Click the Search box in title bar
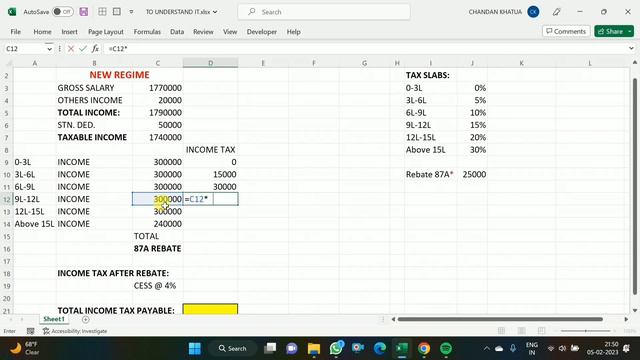 pyautogui.click(x=324, y=12)
